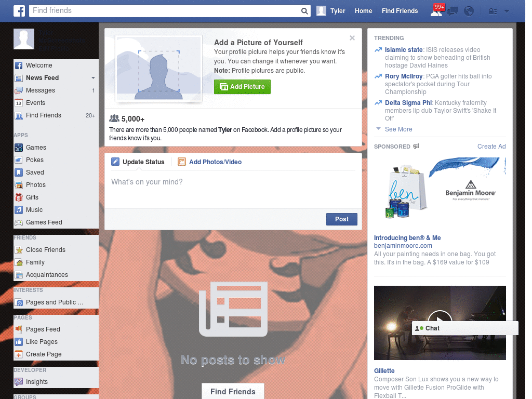Click the Saved bookmark icon

[x=19, y=172]
